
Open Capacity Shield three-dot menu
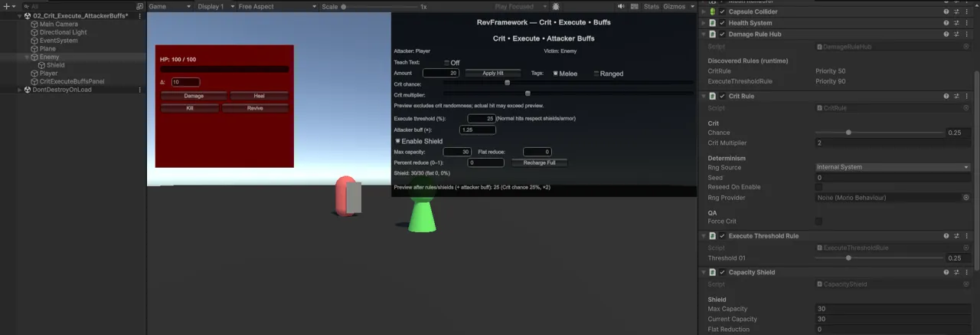coord(967,272)
